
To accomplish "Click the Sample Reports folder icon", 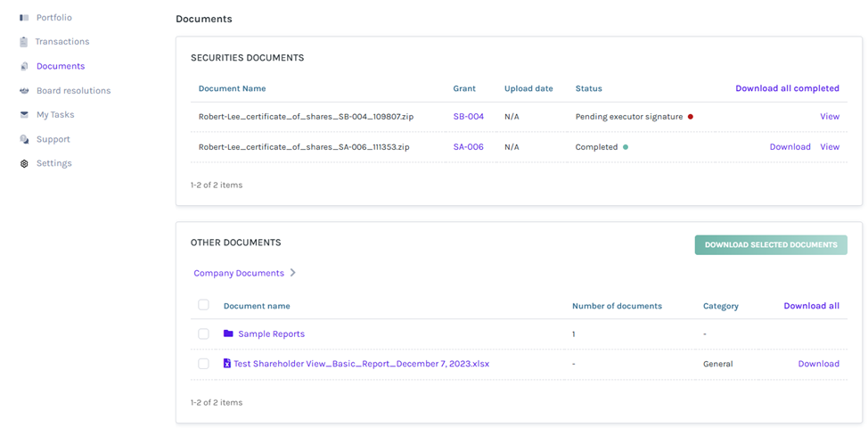I will point(228,333).
